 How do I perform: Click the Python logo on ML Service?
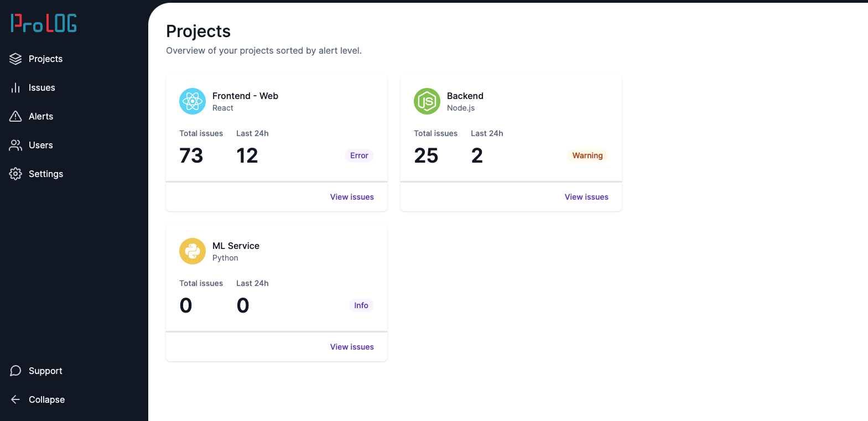(x=193, y=251)
